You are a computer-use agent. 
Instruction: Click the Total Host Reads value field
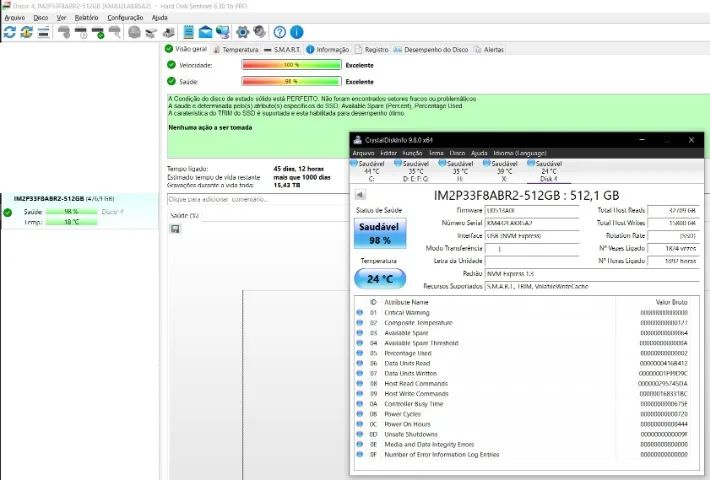tap(673, 210)
